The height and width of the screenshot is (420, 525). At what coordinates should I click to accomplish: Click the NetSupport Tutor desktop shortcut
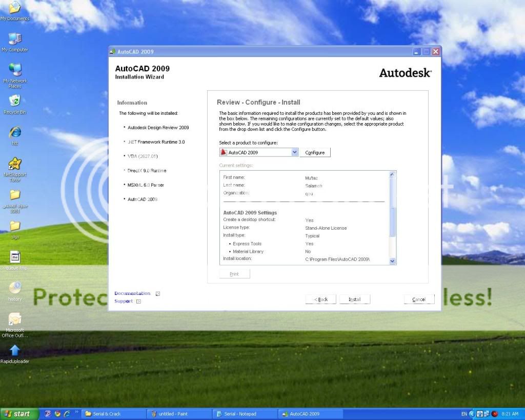coord(15,164)
